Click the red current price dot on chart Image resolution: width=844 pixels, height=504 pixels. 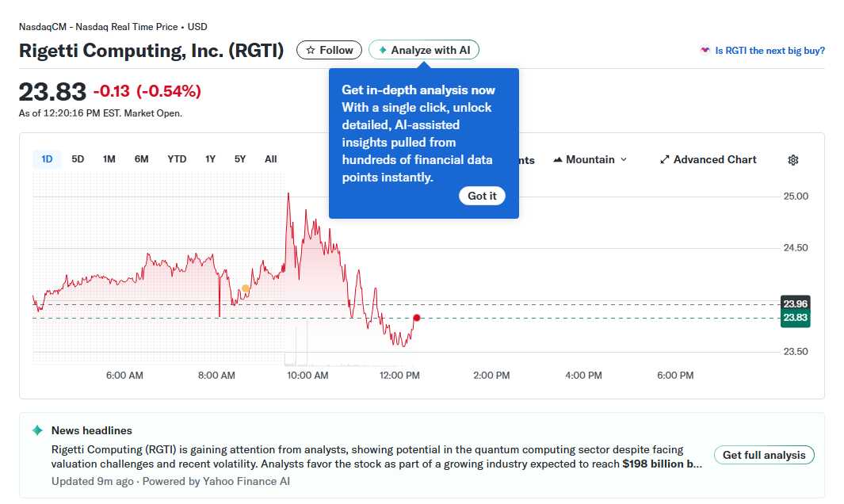416,319
